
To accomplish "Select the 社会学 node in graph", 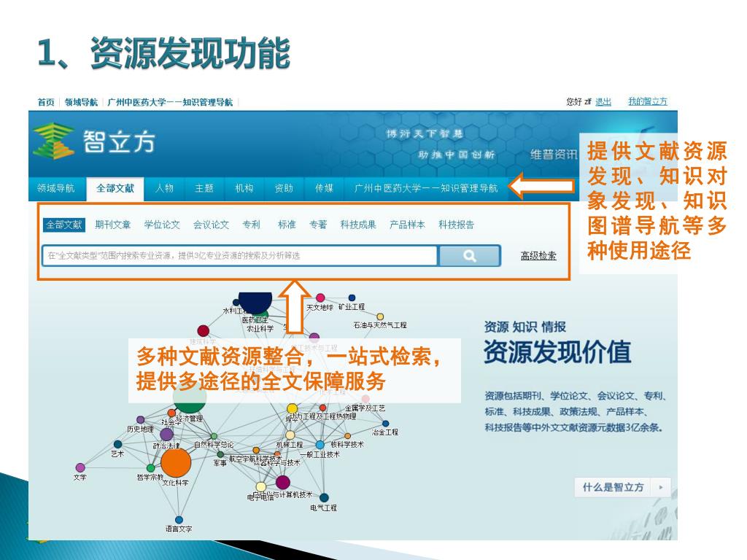I will tap(171, 413).
